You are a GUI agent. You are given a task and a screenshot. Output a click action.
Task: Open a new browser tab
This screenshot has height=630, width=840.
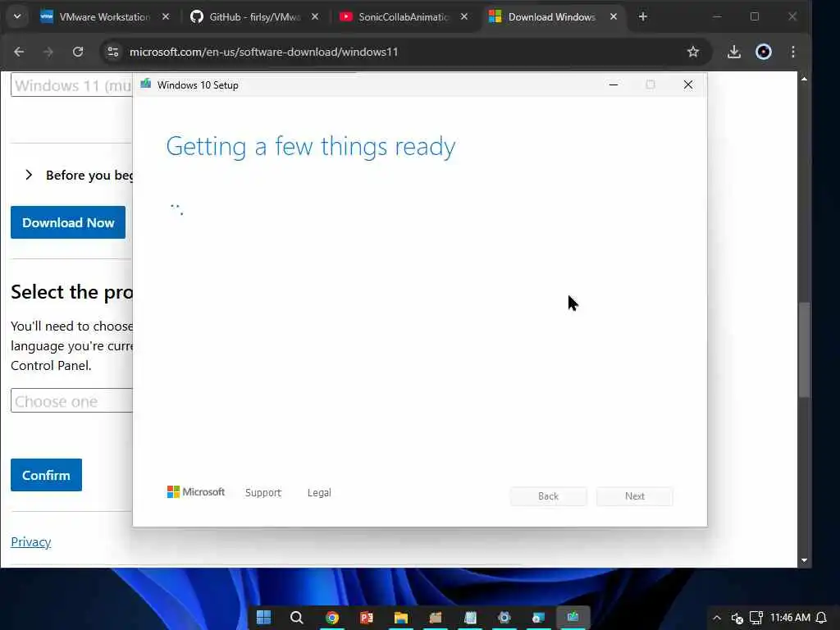pos(643,17)
